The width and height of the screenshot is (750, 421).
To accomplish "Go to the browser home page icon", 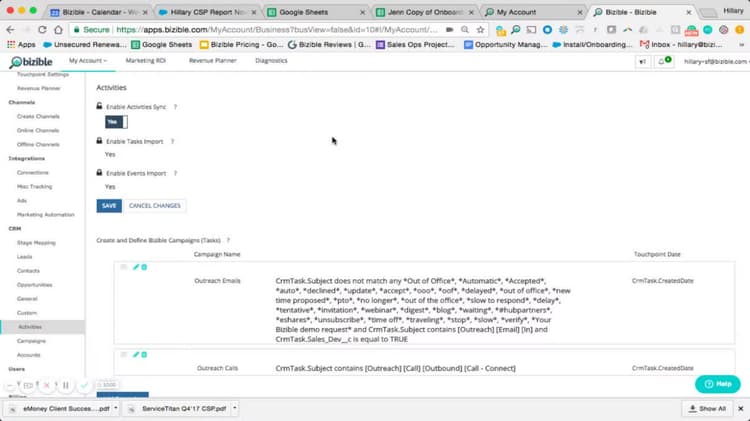I will [x=58, y=30].
